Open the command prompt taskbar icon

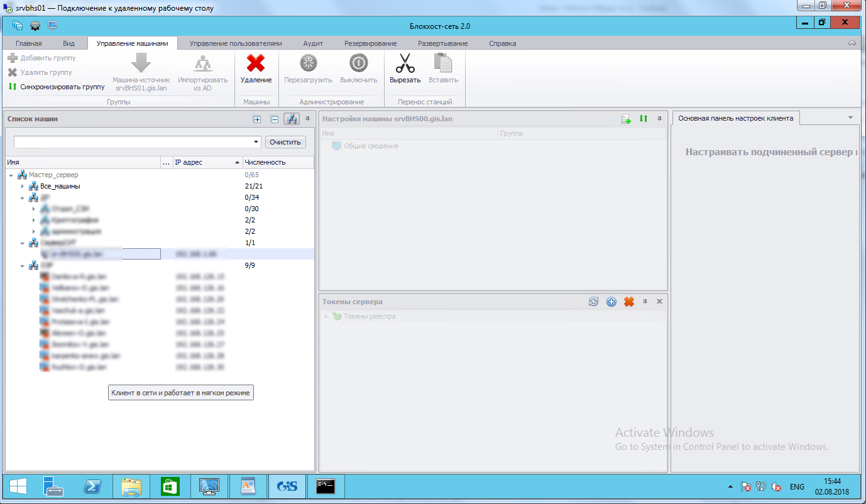click(x=326, y=486)
